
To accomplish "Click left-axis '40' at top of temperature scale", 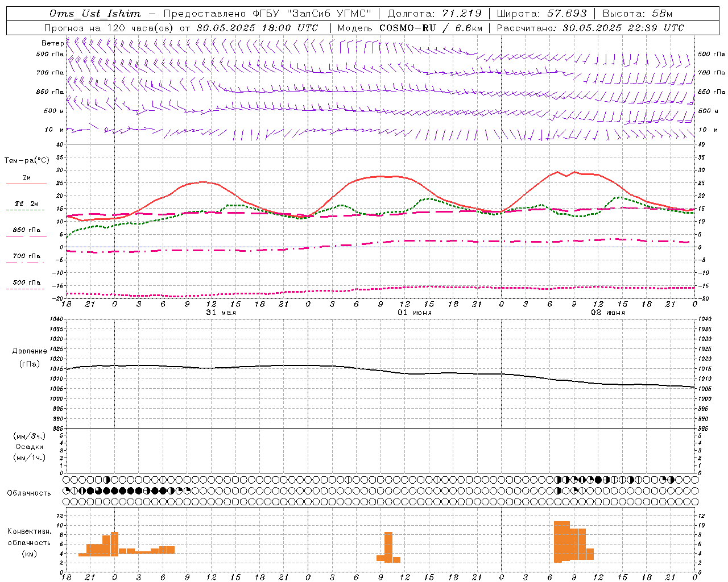I will pos(60,145).
